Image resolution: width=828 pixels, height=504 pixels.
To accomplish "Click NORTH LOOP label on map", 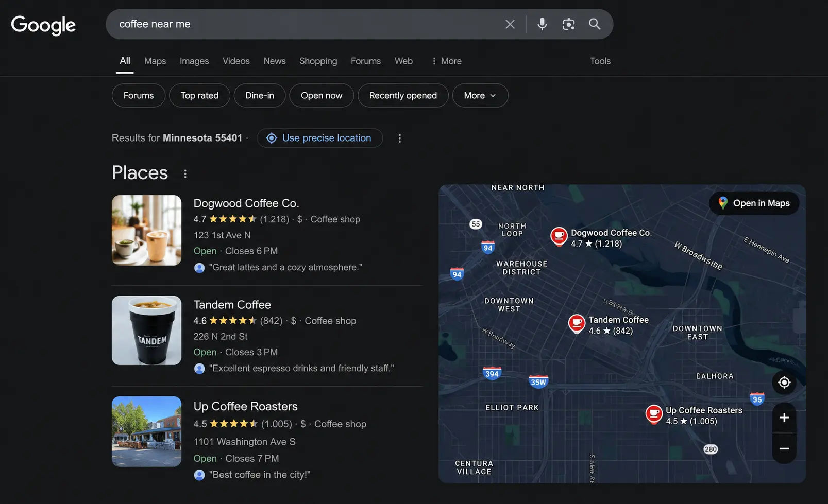I will point(512,230).
